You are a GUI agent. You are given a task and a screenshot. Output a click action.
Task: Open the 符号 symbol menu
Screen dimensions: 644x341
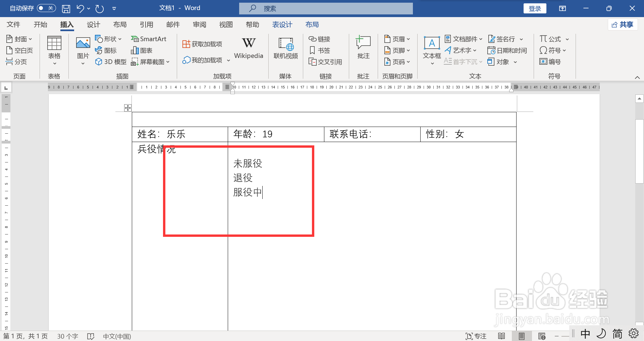pos(552,51)
